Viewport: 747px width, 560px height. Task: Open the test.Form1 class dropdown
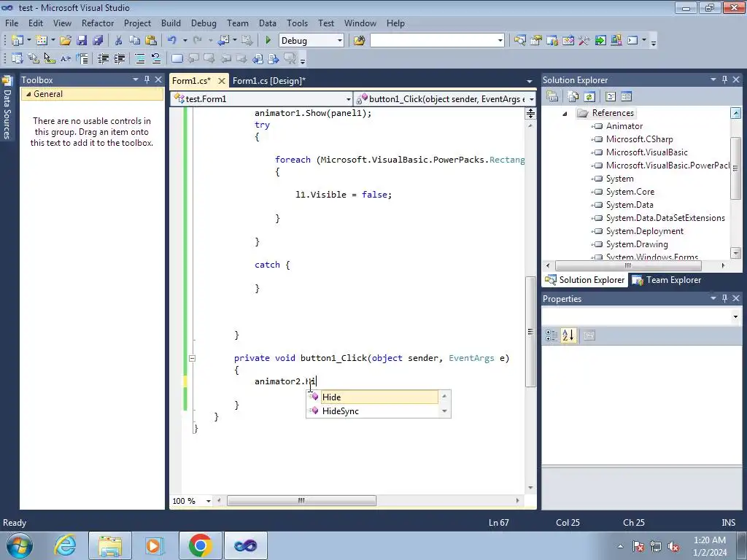coord(348,99)
